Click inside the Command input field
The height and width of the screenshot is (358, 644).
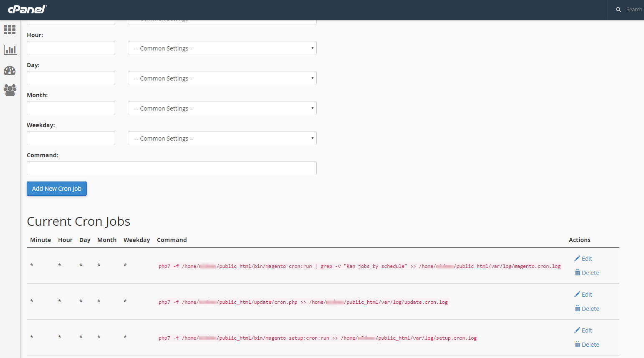(172, 168)
